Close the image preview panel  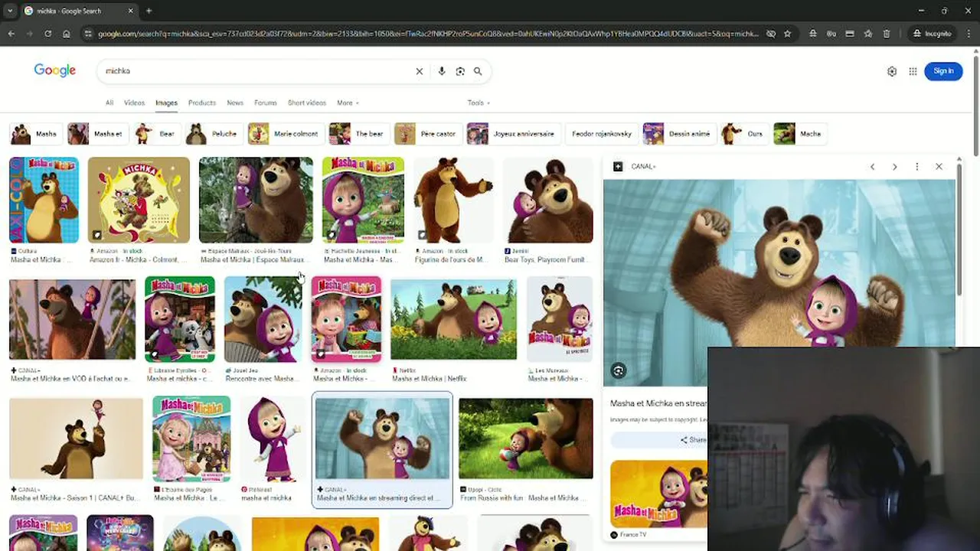point(939,166)
